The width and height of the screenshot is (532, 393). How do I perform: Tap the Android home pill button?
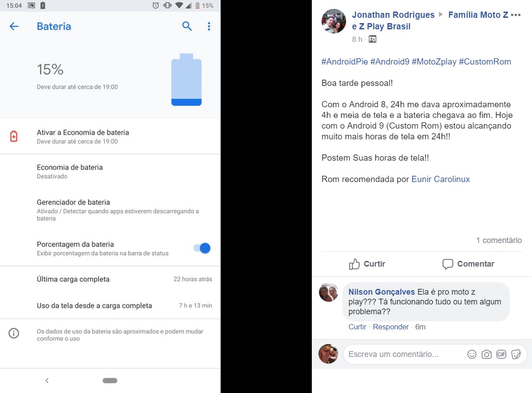(x=110, y=381)
